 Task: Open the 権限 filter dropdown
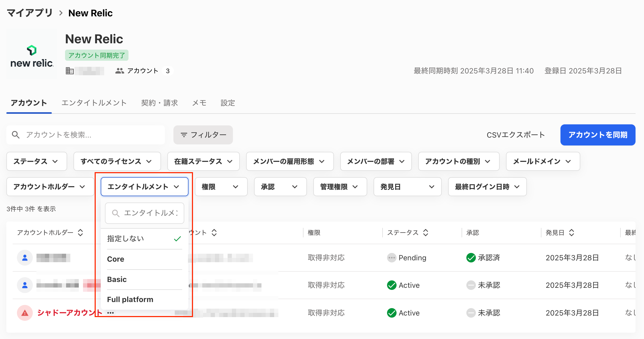coord(221,187)
